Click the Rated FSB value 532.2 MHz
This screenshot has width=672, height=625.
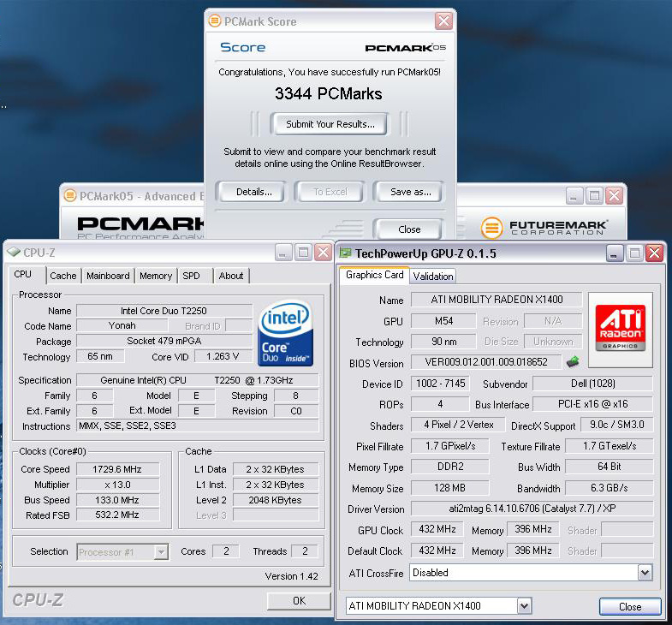point(117,515)
